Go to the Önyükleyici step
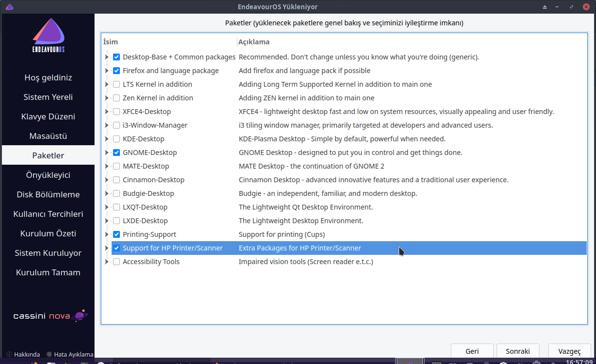 [48, 175]
